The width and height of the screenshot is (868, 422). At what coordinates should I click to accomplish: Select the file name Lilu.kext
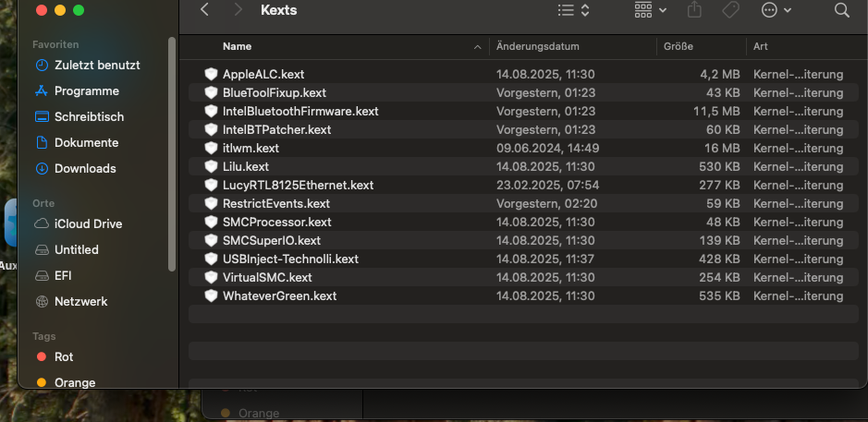pos(246,166)
